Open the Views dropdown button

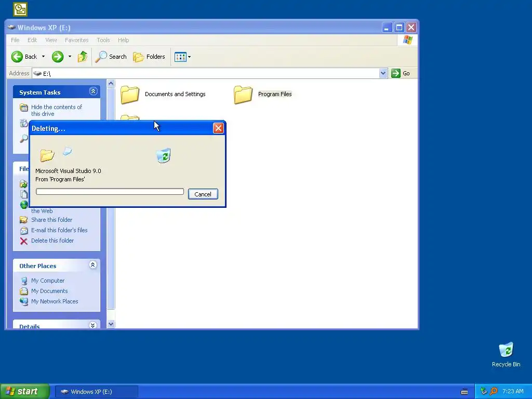(182, 57)
